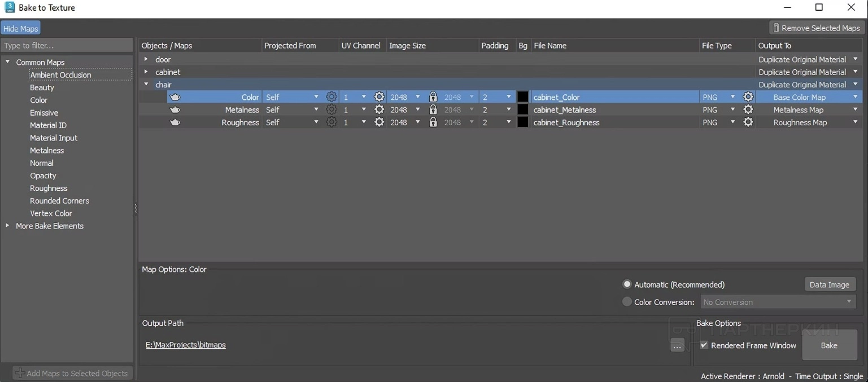Open file type settings gear for cabinet_Metalness
The image size is (868, 382).
coord(748,109)
